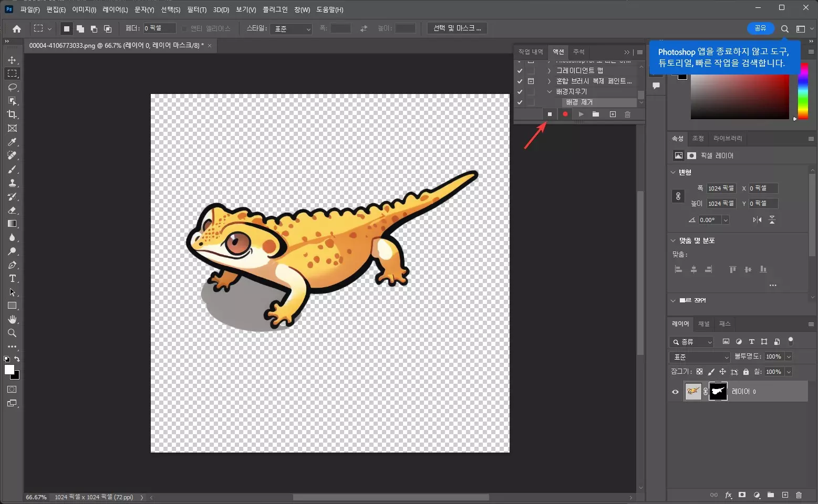Click the 선택 및 마스크 button
The image size is (818, 504).
click(x=457, y=28)
